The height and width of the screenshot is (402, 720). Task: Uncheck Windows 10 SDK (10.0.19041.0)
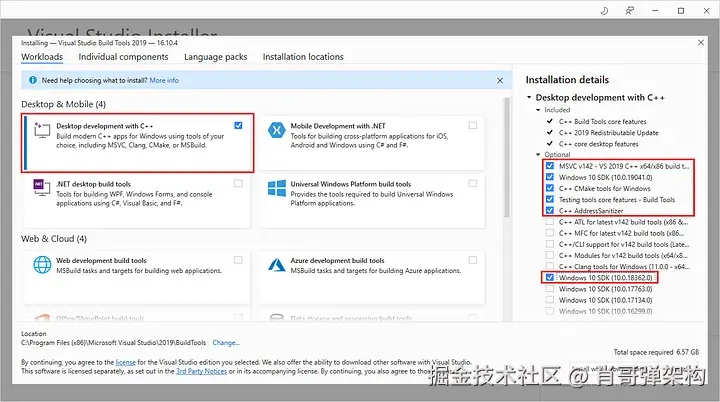pyautogui.click(x=550, y=177)
